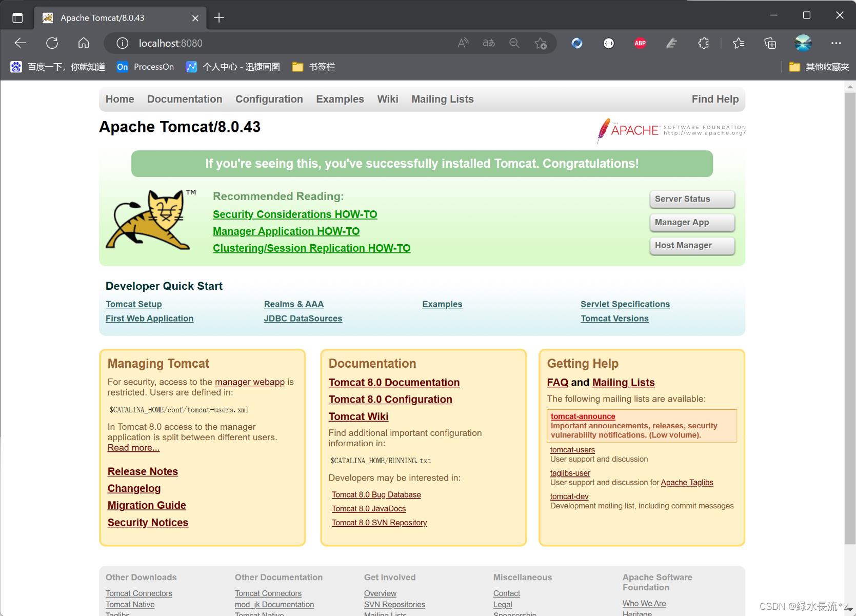This screenshot has height=616, width=856.
Task: Open a new tab with plus button
Action: 219,18
